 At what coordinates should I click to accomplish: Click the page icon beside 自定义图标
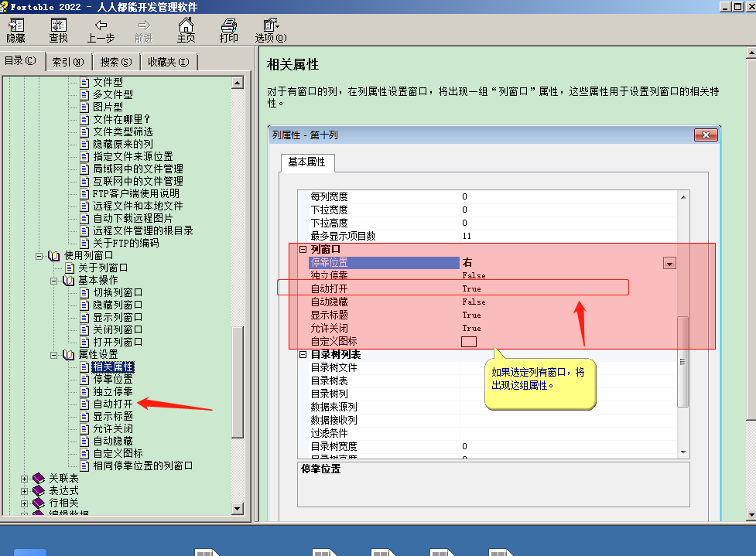point(85,454)
